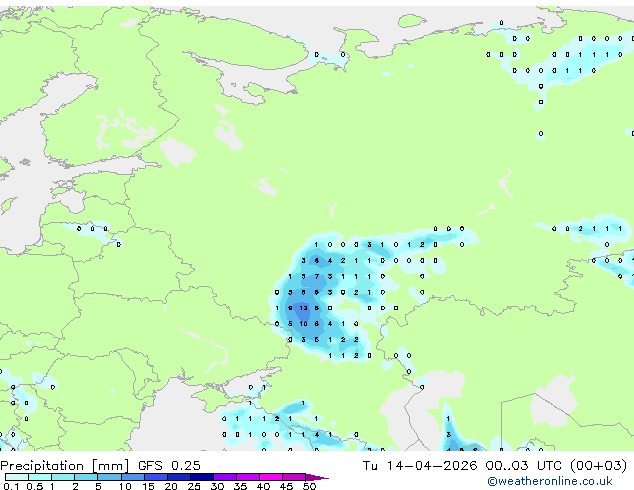Image resolution: width=634 pixels, height=490 pixels.
Task: Pick the legend swatch between 5 and 10
Action: click(109, 477)
